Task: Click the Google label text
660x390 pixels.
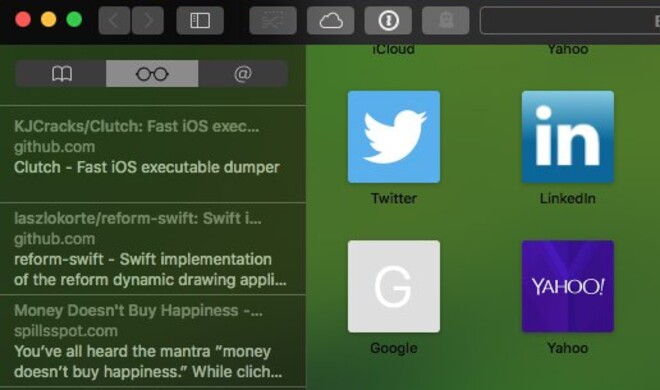Action: click(394, 348)
